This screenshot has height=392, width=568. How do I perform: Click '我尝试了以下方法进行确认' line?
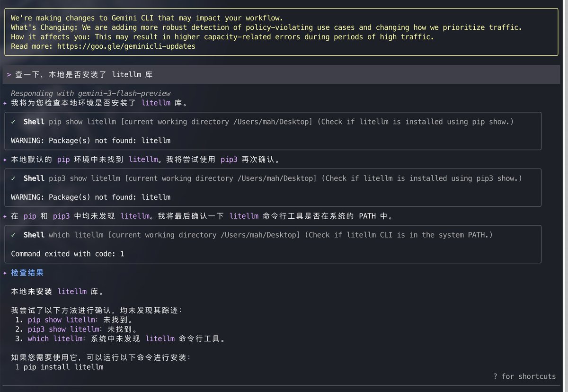click(97, 311)
